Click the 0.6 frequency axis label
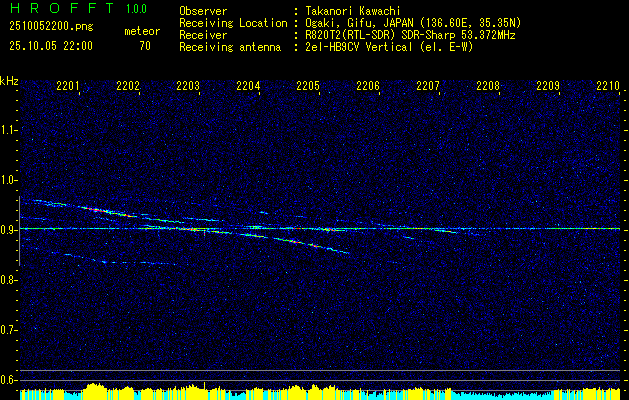The width and height of the screenshot is (629, 400). click(9, 380)
